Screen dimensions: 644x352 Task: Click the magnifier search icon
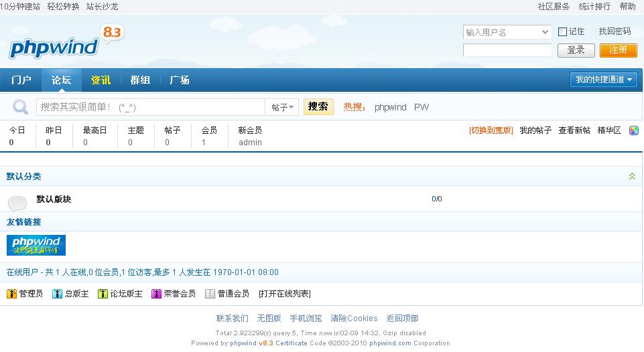tap(20, 107)
